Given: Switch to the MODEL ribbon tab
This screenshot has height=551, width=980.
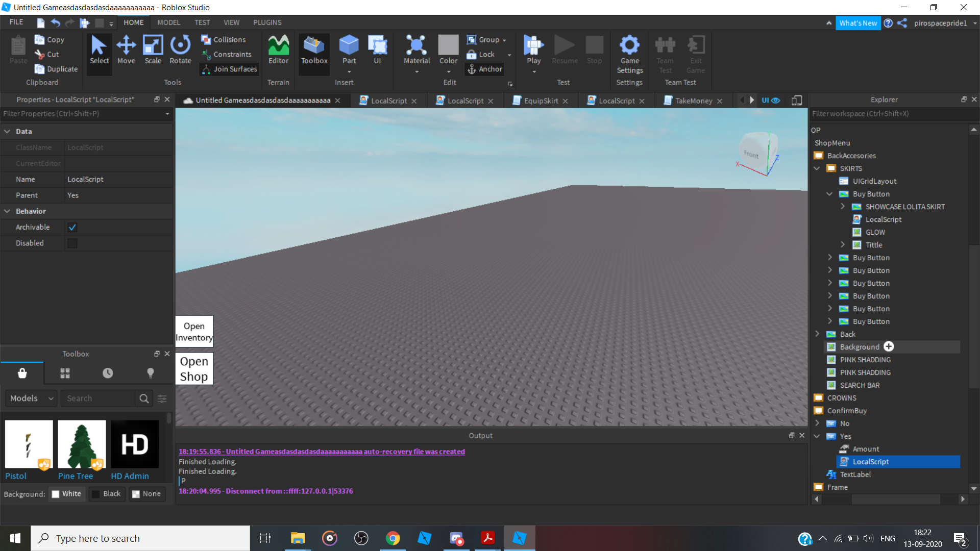Looking at the screenshot, I should (168, 22).
